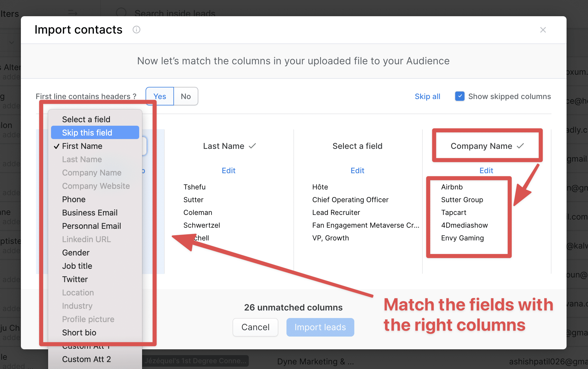Click the search magnifier icon
588x369 pixels.
point(121,13)
